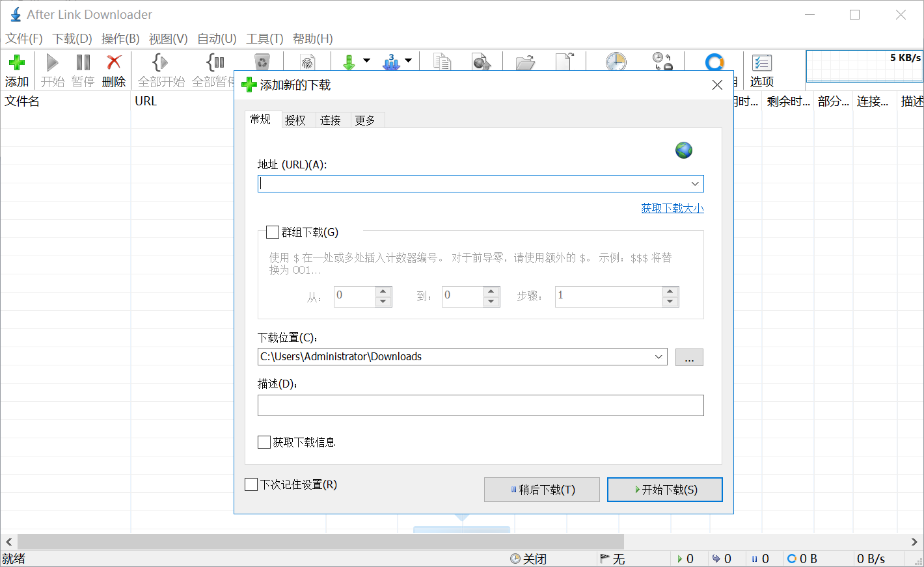This screenshot has width=924, height=567.
Task: Click the curved arrow count status icon
Action: (x=716, y=559)
